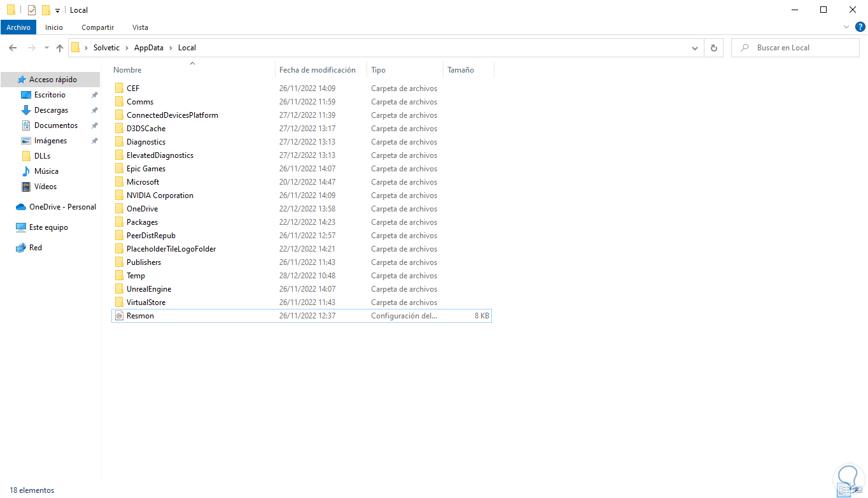Viewport: 868px width, 498px height.
Task: Expand the breadcrumb chevron after AppData
Action: [x=170, y=48]
